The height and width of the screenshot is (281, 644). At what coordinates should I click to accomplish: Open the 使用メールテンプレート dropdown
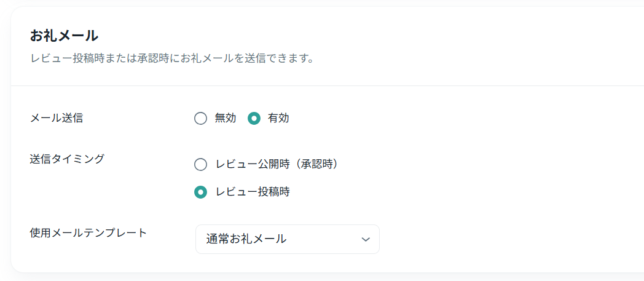[287, 239]
